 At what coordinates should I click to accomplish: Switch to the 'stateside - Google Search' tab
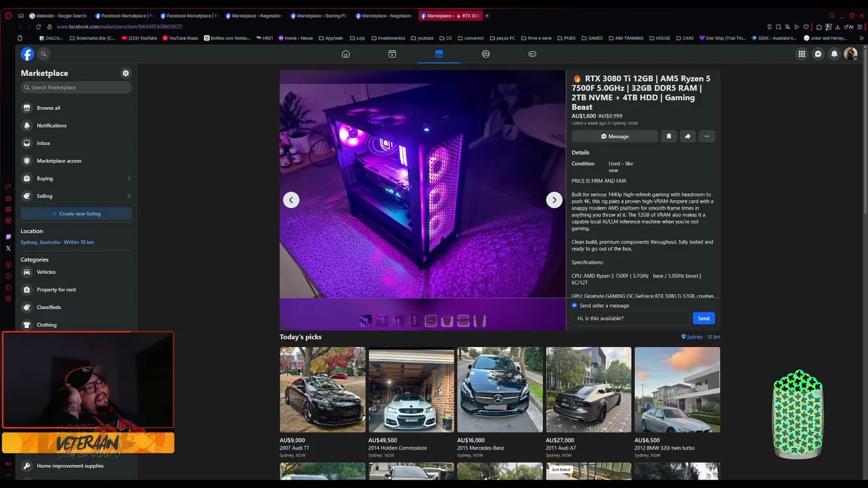(58, 16)
